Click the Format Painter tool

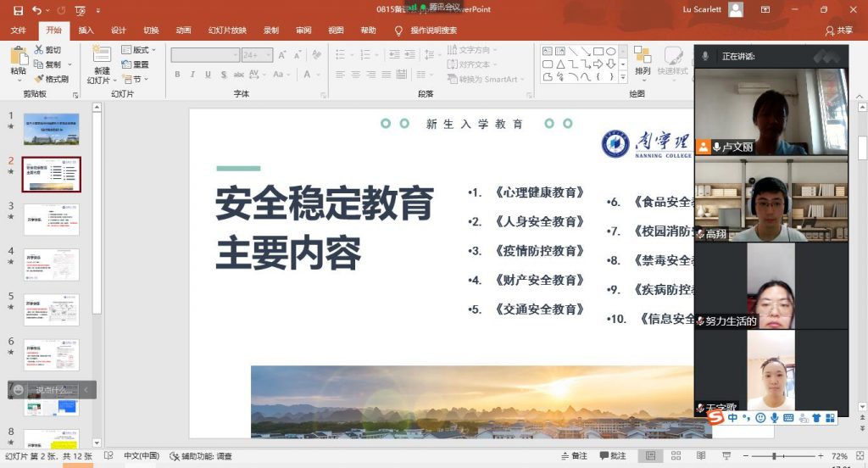(x=52, y=79)
